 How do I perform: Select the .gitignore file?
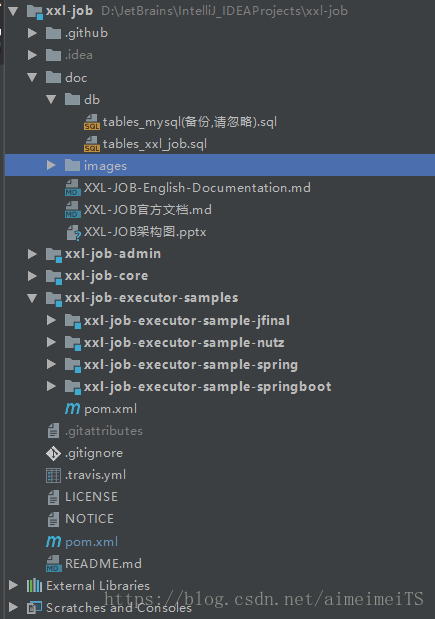click(94, 453)
